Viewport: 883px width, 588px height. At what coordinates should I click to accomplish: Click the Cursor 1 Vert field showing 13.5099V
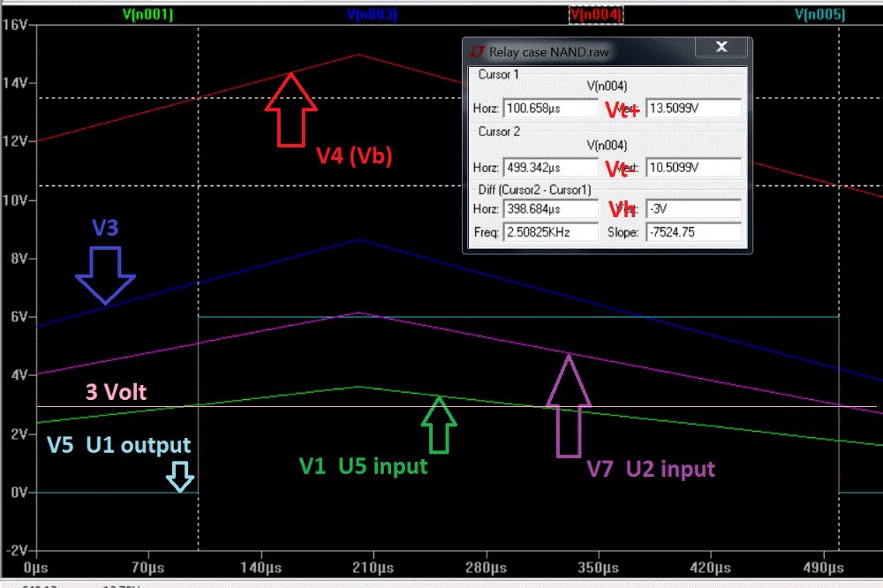(x=693, y=109)
